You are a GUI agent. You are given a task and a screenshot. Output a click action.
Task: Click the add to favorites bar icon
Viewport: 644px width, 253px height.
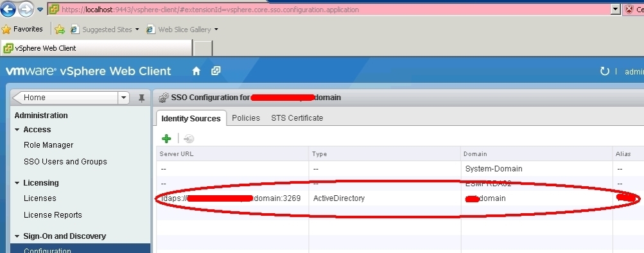(x=60, y=29)
